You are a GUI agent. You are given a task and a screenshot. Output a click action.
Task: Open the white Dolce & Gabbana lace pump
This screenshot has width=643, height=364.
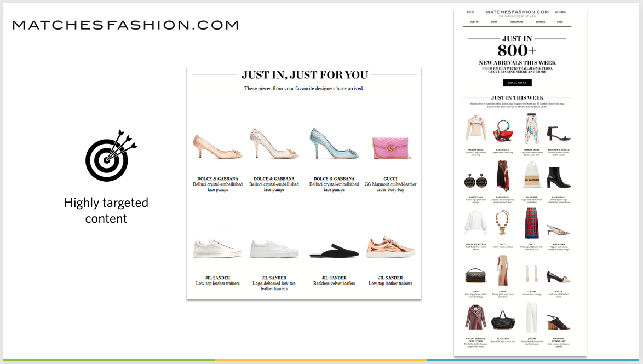click(x=274, y=143)
